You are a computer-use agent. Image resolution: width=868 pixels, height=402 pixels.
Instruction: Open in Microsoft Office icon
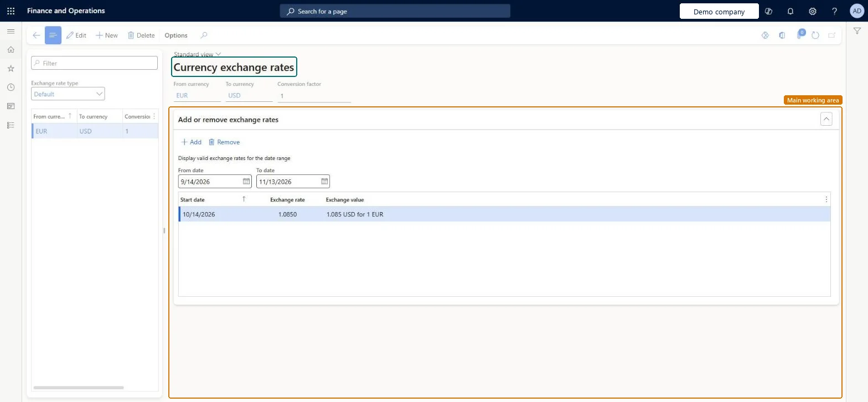click(782, 35)
